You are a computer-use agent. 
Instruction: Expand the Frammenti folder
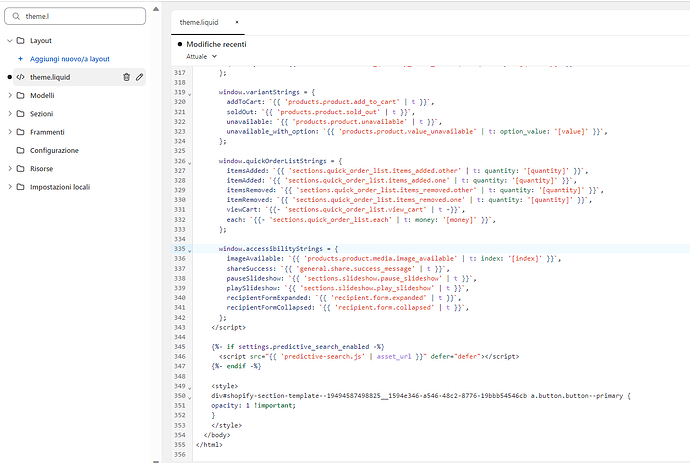[x=9, y=132]
